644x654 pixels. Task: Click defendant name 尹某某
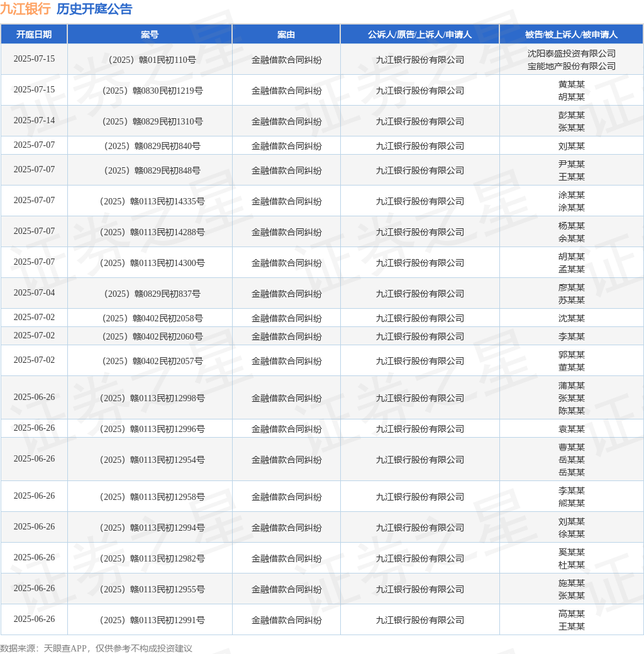[572, 164]
